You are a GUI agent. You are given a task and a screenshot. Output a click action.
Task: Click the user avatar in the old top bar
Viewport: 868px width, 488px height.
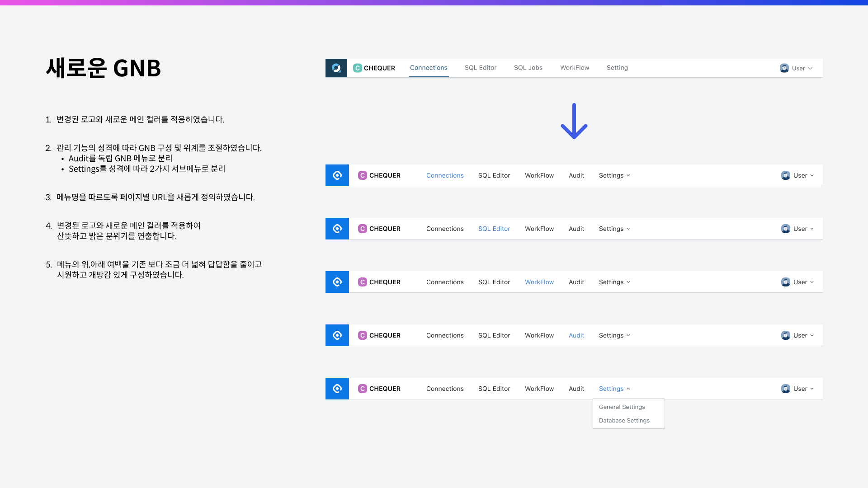point(784,68)
